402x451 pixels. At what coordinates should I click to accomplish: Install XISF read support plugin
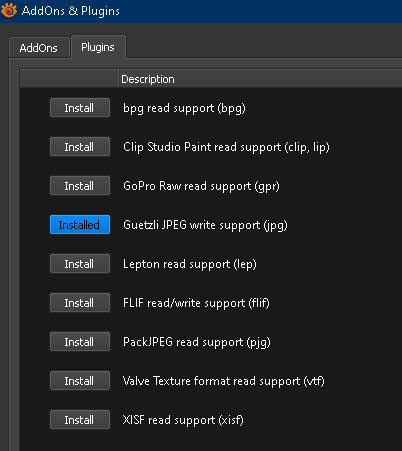(80, 420)
